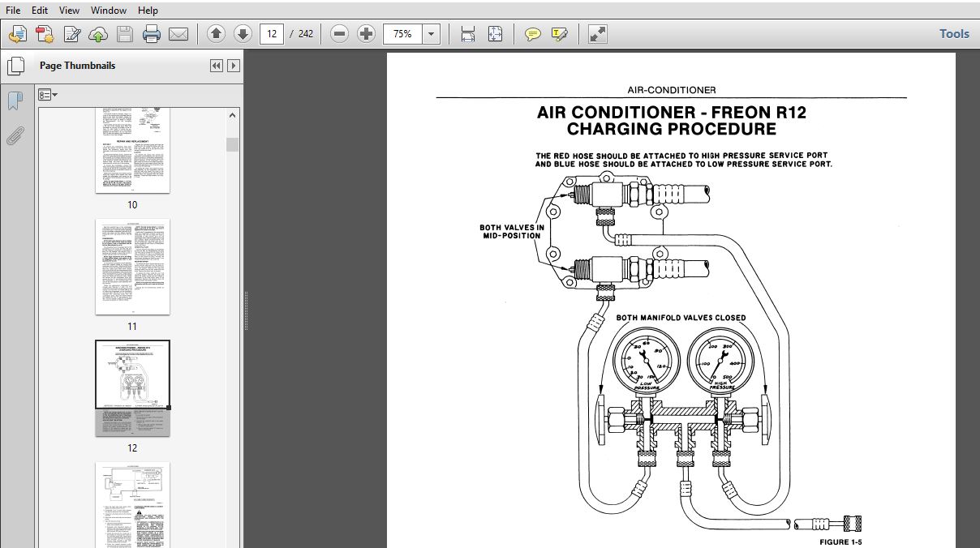Click the thumbnail label '12'

click(132, 447)
